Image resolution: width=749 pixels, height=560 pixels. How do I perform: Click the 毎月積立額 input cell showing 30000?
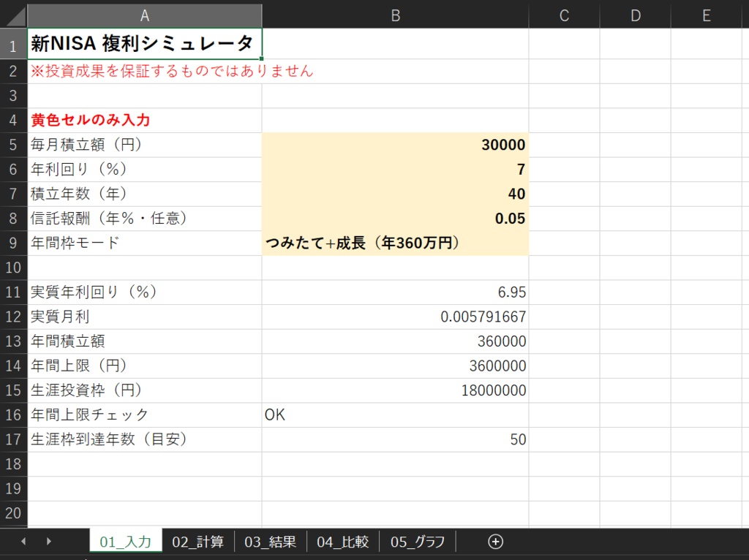pos(395,145)
